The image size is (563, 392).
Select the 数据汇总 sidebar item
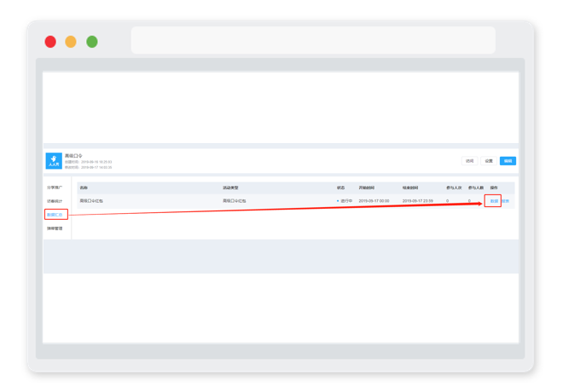point(55,215)
